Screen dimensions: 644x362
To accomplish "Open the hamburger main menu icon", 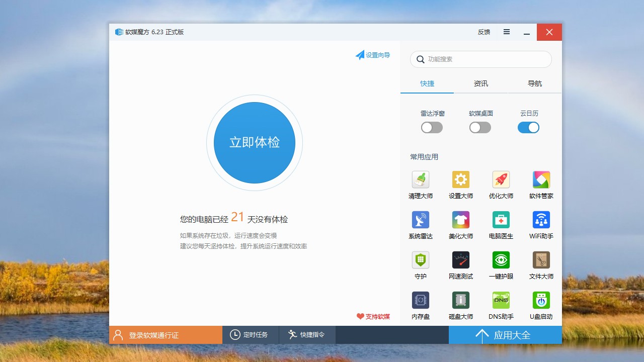I will click(507, 32).
